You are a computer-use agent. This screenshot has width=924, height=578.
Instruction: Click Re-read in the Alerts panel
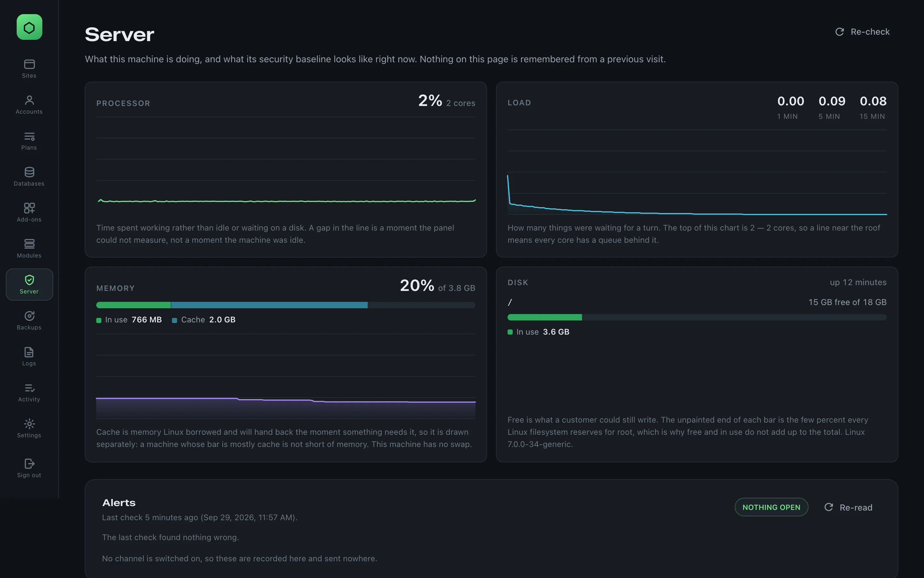point(848,507)
